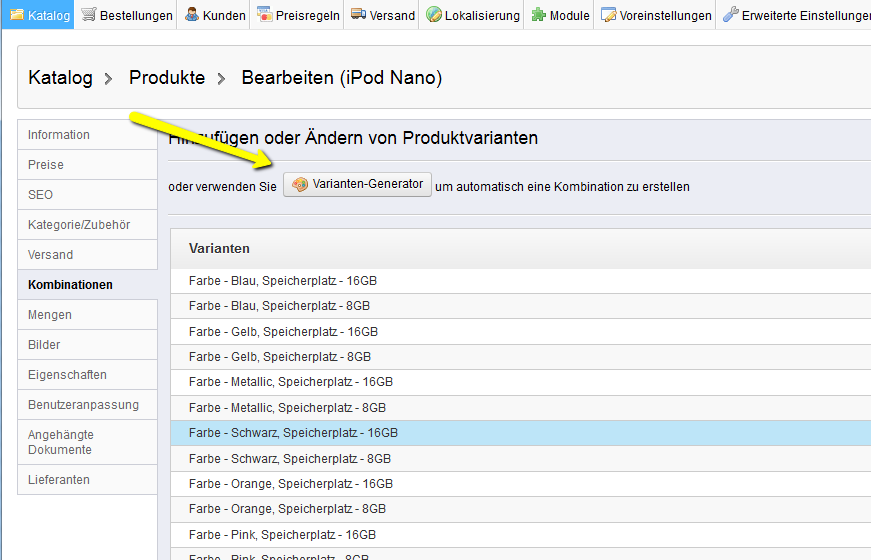Select row Farbe - Orange, Speicherplatz - 16GB
The image size is (871, 560).
click(520, 484)
